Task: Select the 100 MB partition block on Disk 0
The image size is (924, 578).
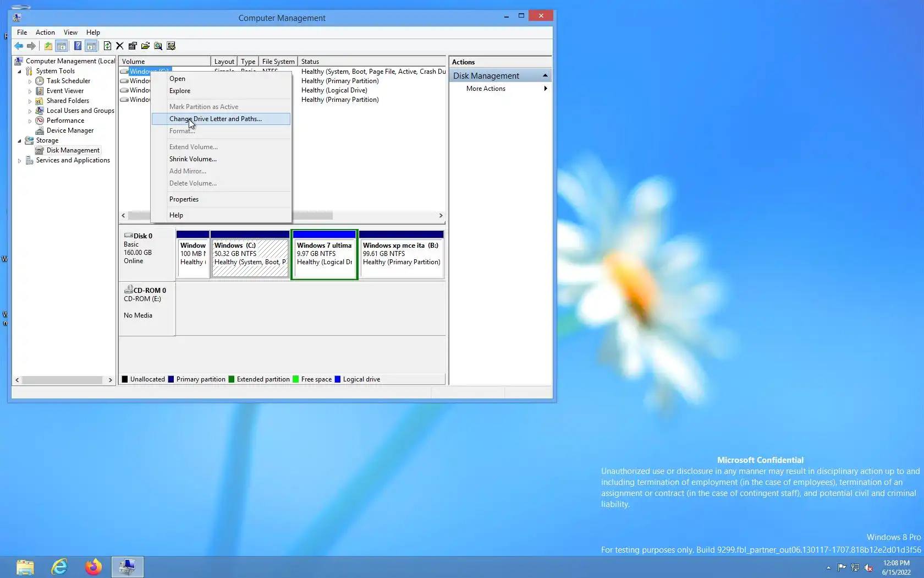Action: click(x=193, y=255)
